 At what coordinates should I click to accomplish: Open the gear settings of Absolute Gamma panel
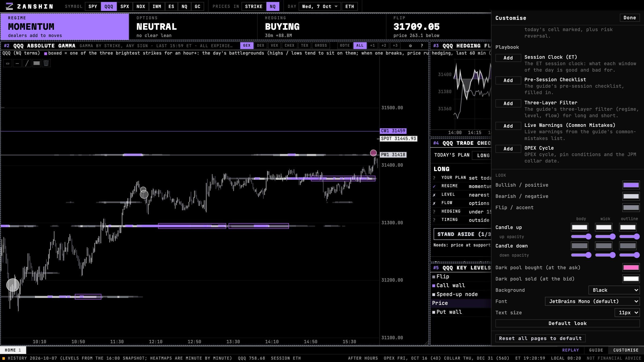click(x=410, y=46)
